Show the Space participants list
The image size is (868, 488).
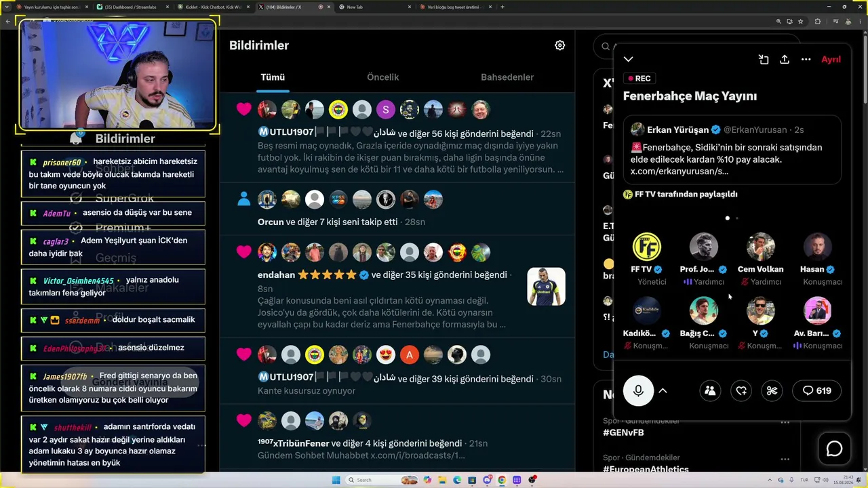[x=710, y=390]
